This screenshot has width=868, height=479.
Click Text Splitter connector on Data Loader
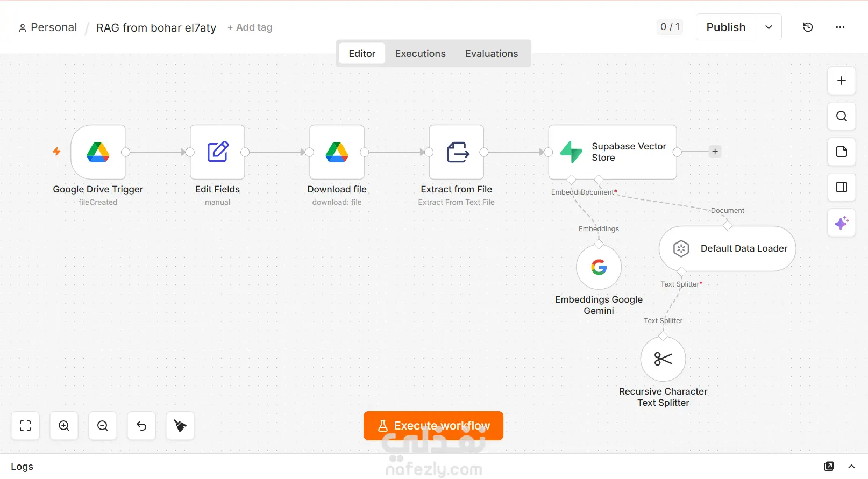click(x=681, y=271)
